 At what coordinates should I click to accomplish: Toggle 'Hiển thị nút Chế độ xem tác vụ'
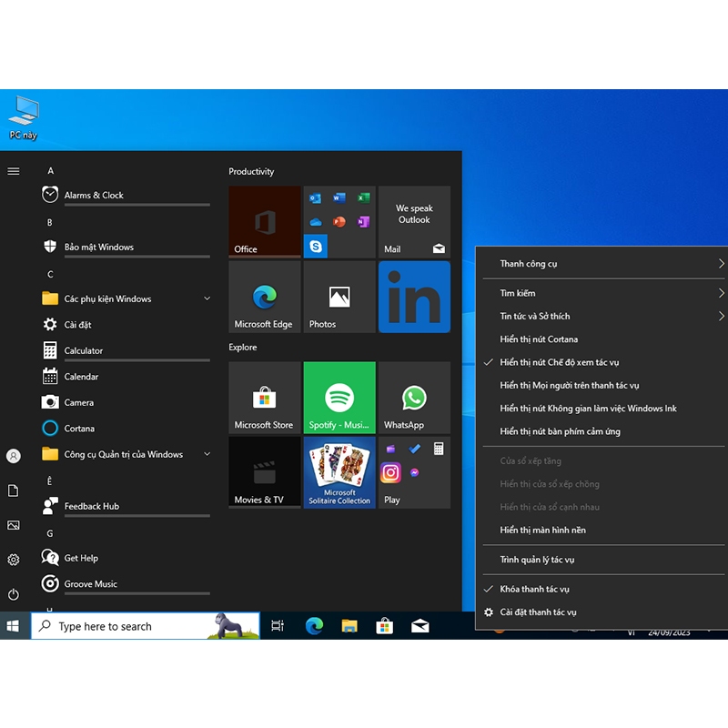[x=559, y=362]
